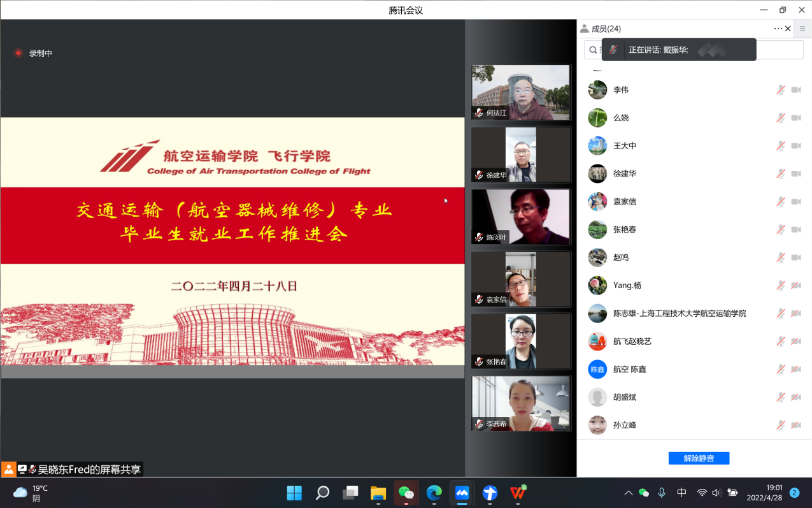Viewport: 812px width, 508px height.
Task: Click 孙立峰's avatar in member list
Action: pos(597,425)
